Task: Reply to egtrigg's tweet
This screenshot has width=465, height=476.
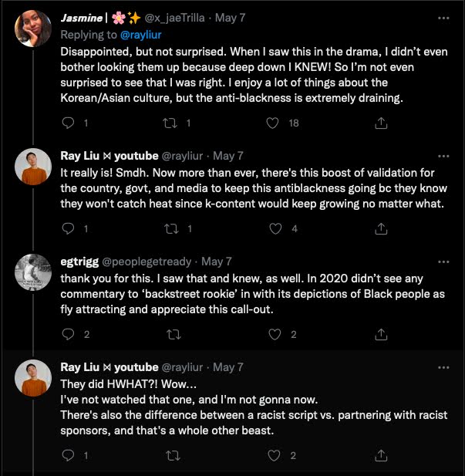Action: (x=67, y=334)
